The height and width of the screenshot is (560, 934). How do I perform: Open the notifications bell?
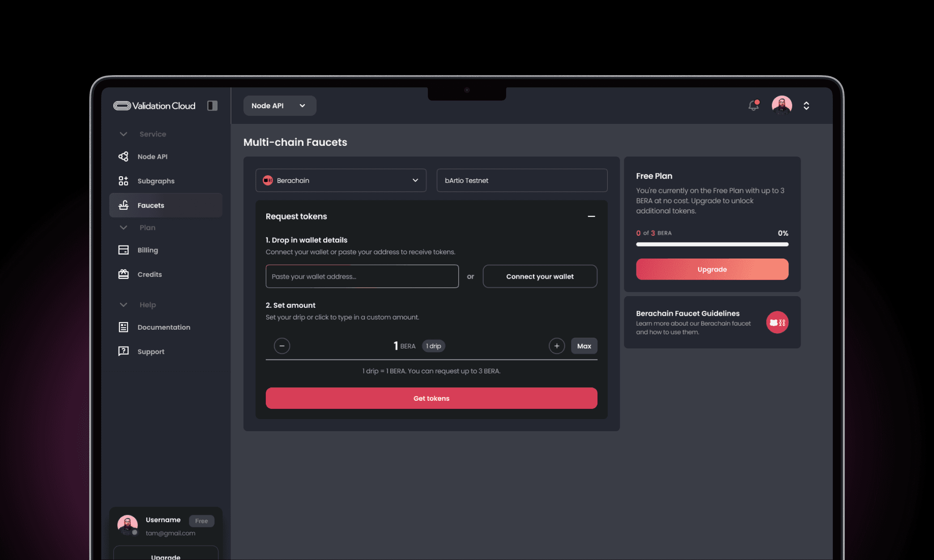pos(753,106)
